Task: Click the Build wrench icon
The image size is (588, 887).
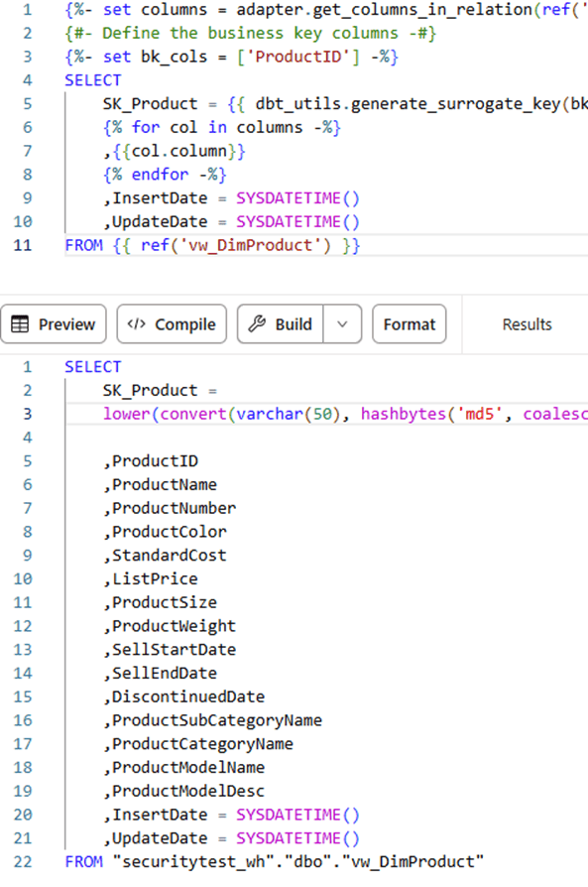Action: (257, 323)
